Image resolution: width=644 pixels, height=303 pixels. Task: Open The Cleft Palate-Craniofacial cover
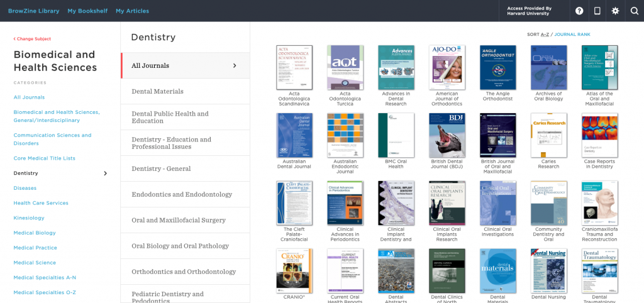tap(294, 203)
